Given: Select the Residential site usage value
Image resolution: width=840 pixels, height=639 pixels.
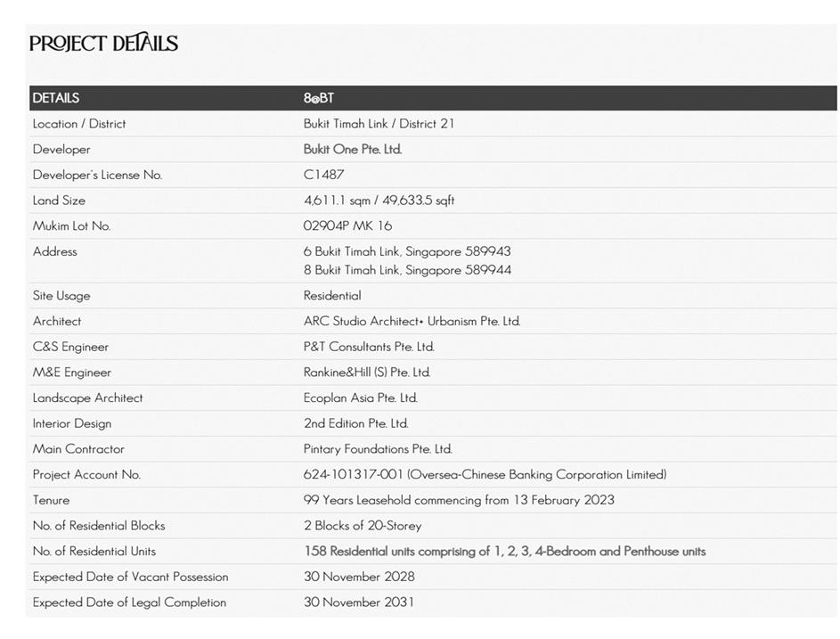Looking at the screenshot, I should (332, 296).
